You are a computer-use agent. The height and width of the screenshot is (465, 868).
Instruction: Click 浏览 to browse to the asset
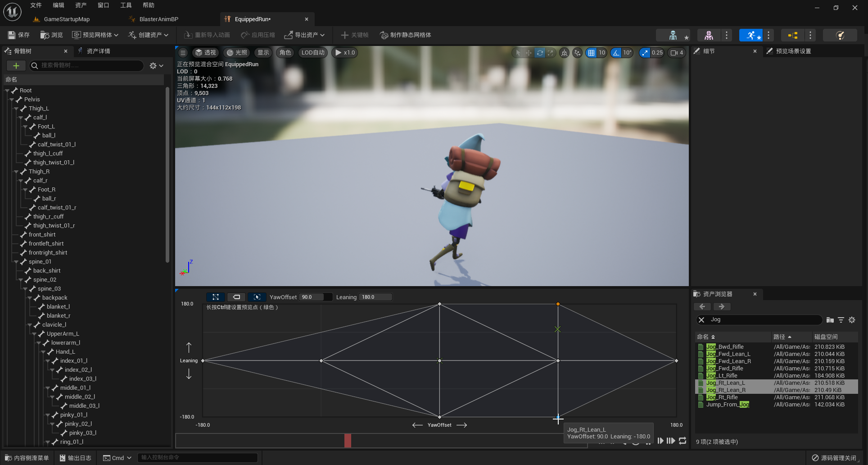pos(52,35)
